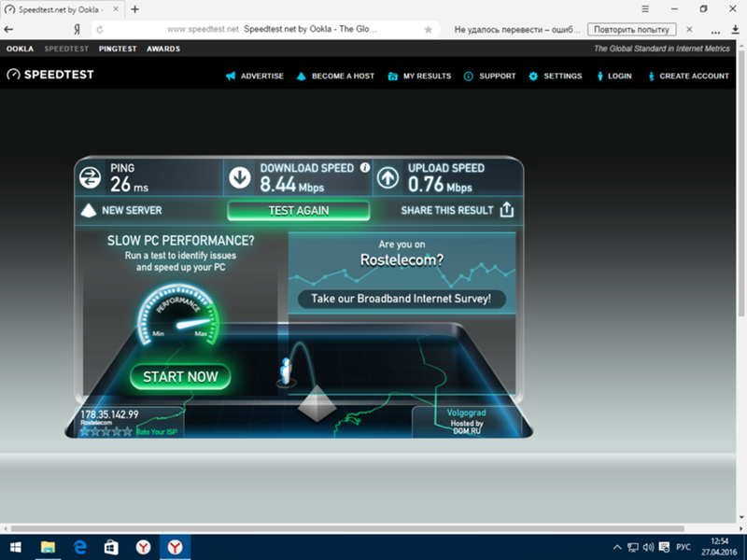
Task: Reload the page with the refresh icon
Action: [x=100, y=30]
